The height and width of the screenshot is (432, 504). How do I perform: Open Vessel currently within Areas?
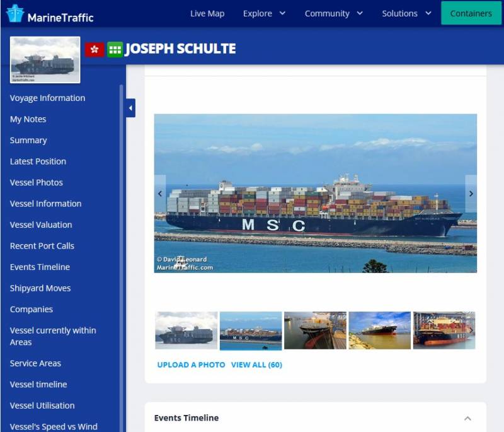53,337
